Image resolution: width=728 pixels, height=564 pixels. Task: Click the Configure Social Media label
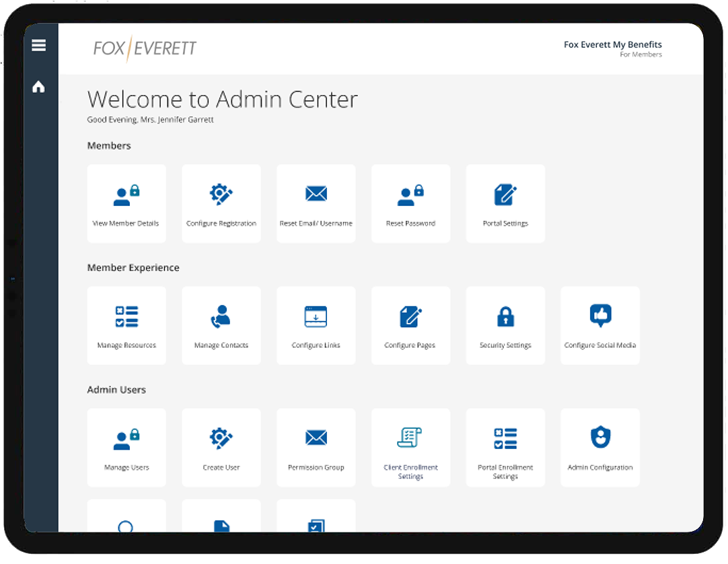(x=600, y=345)
